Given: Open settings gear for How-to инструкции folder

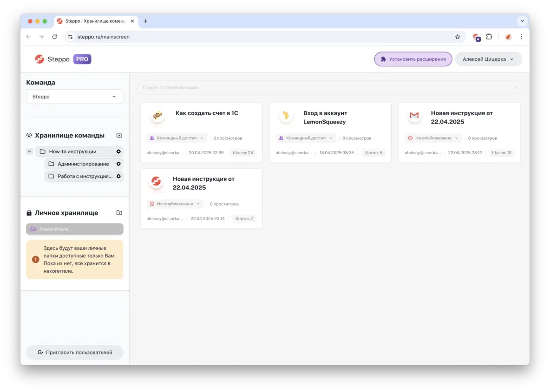Looking at the screenshot, I should coord(118,151).
